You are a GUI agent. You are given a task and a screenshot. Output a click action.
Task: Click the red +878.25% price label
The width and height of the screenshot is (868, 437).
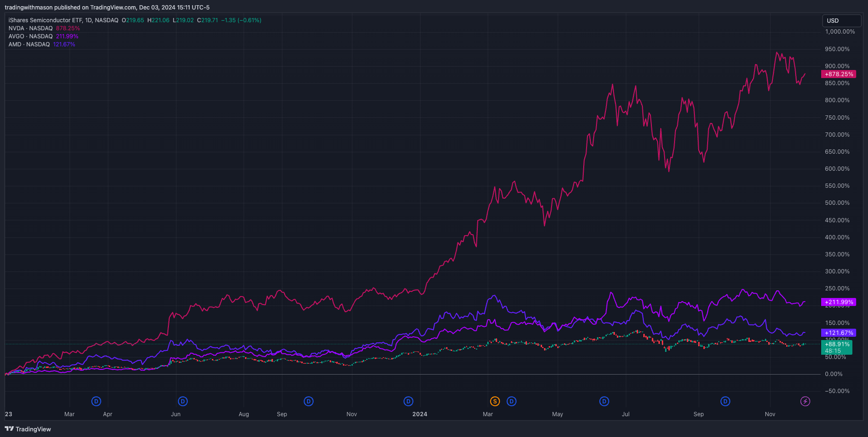[839, 74]
